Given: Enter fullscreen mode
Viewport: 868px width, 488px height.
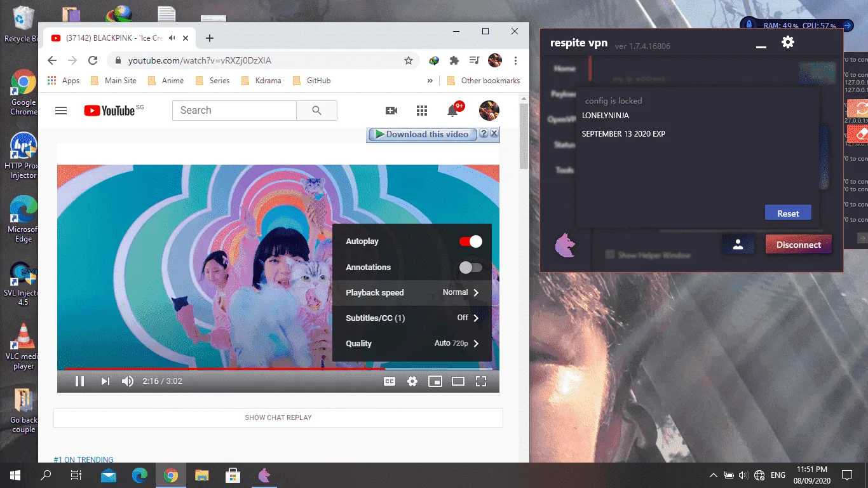Looking at the screenshot, I should (x=481, y=381).
